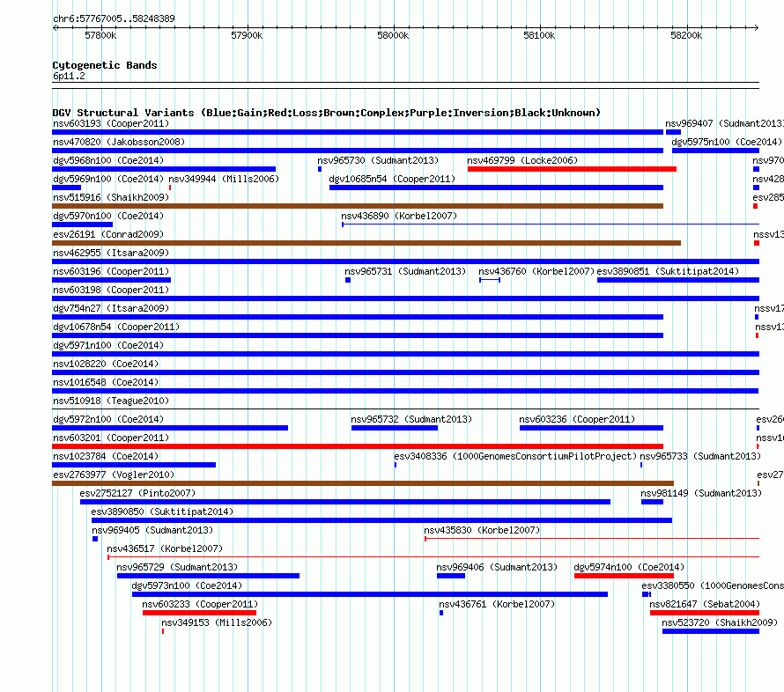Click the 58000k ruler tick label
Viewport: 784px width, 692px height.
393,35
